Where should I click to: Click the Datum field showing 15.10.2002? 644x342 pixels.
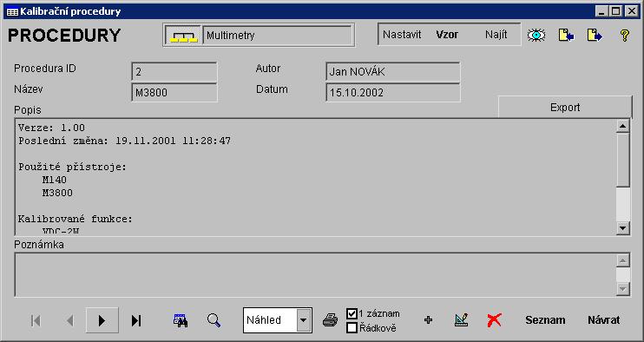coord(392,92)
